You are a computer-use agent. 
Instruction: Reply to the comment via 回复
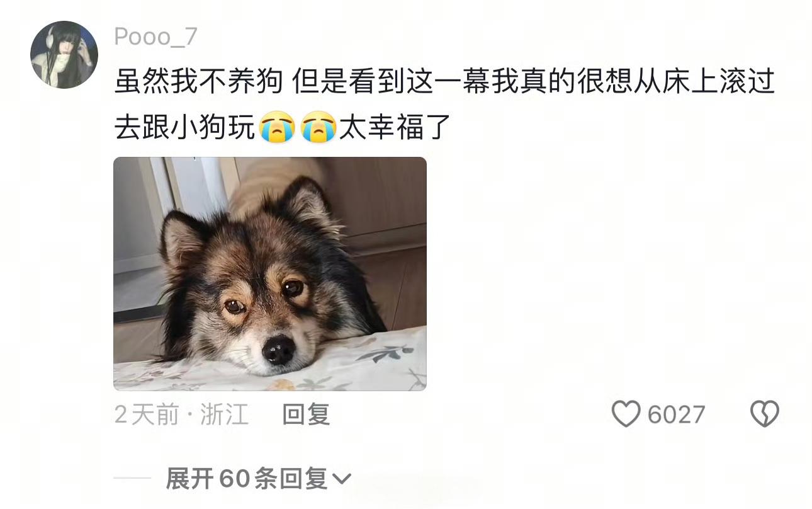pyautogui.click(x=306, y=415)
